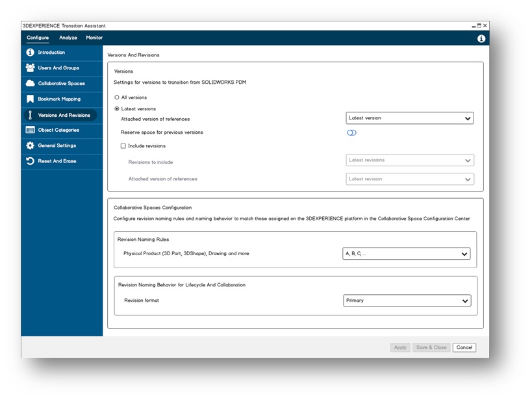Click the Users And Groups people icon
This screenshot has width=532, height=400.
coord(30,68)
